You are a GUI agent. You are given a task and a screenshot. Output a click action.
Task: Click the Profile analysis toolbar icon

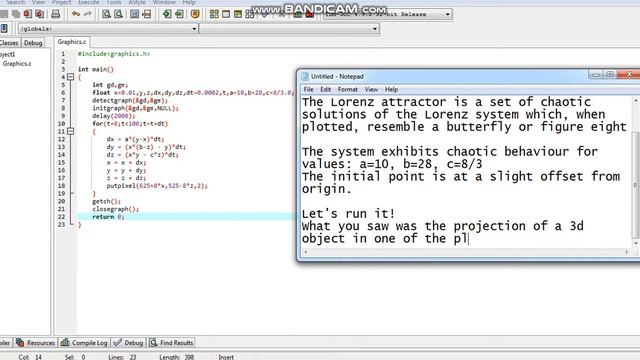click(x=298, y=14)
